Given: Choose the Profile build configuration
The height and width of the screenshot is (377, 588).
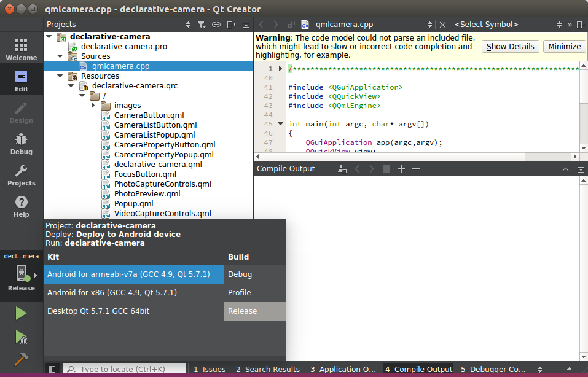Looking at the screenshot, I should tap(255, 293).
